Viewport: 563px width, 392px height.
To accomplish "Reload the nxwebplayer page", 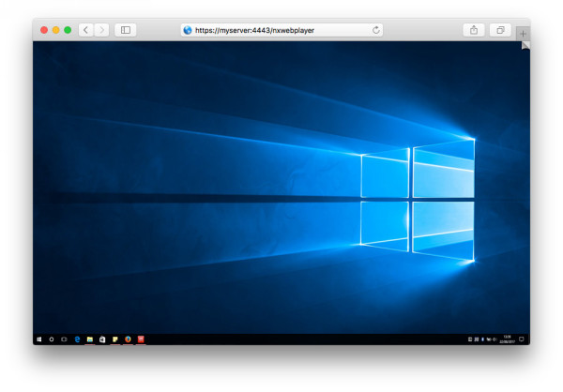I will click(x=375, y=30).
